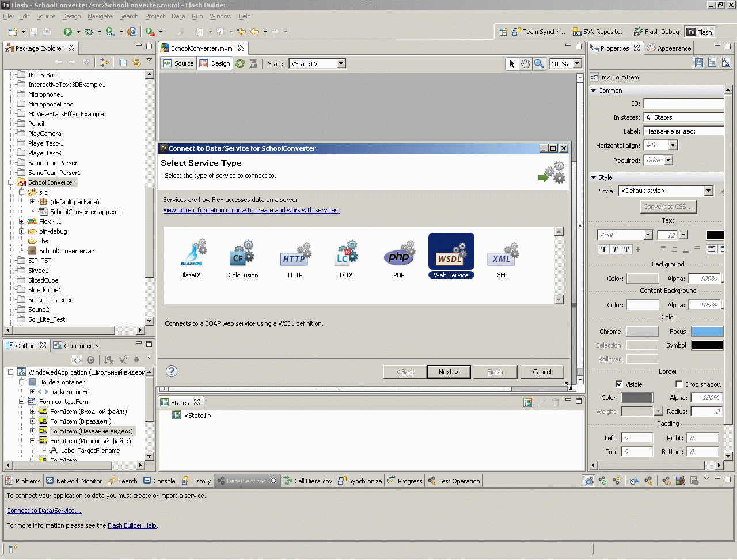Toggle Link with Editor in Package Explorer
The width and height of the screenshot is (737, 560).
click(x=136, y=62)
